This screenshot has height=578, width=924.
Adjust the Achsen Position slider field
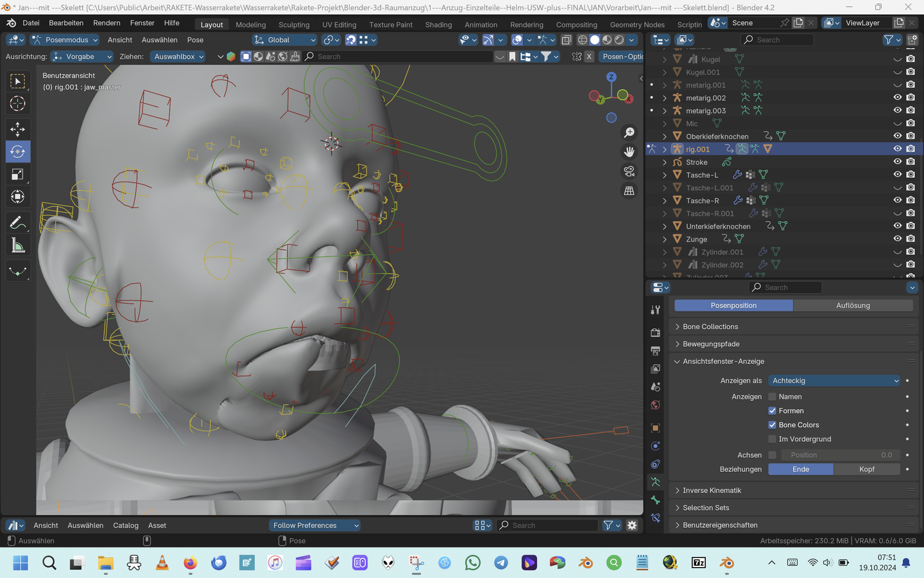click(x=840, y=455)
